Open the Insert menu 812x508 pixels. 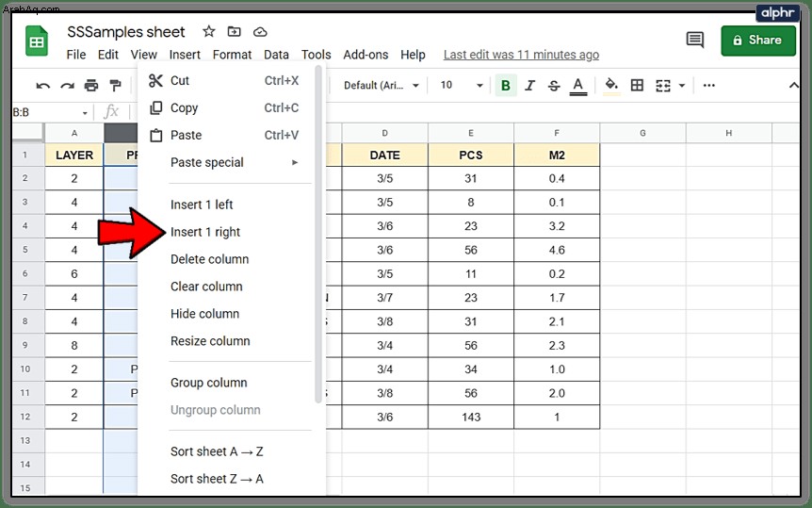(185, 55)
